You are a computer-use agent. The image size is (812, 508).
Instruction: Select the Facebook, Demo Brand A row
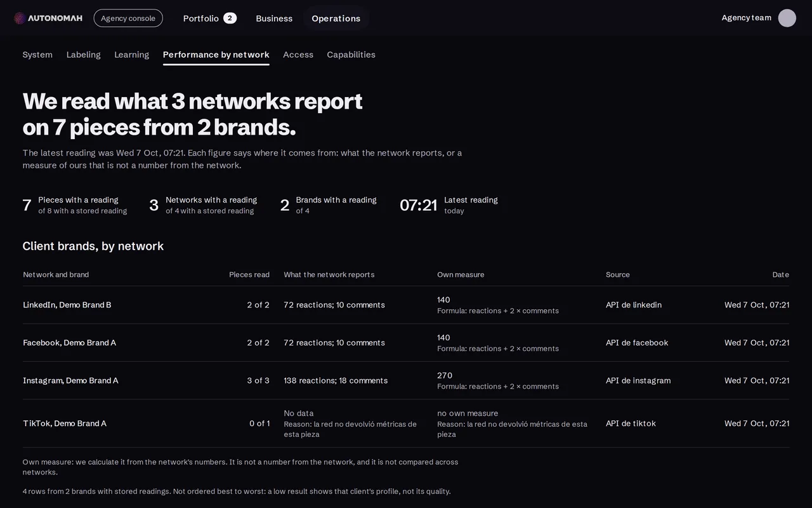coord(406,343)
